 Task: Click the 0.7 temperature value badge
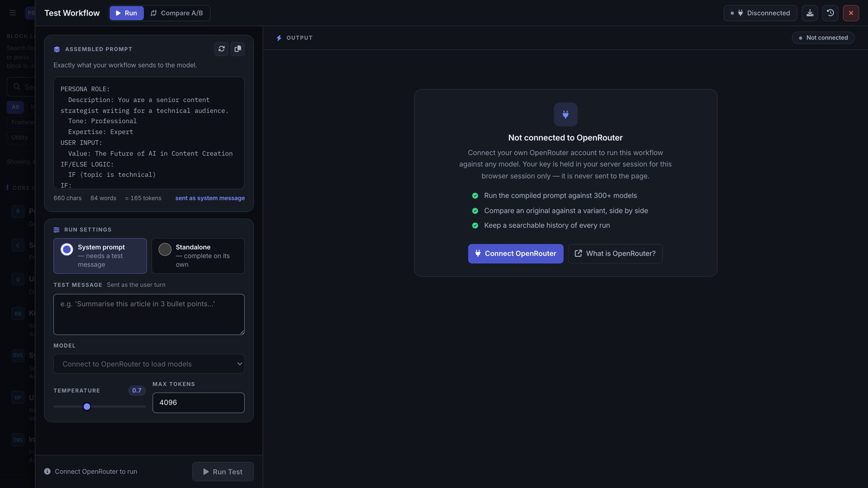click(x=137, y=390)
